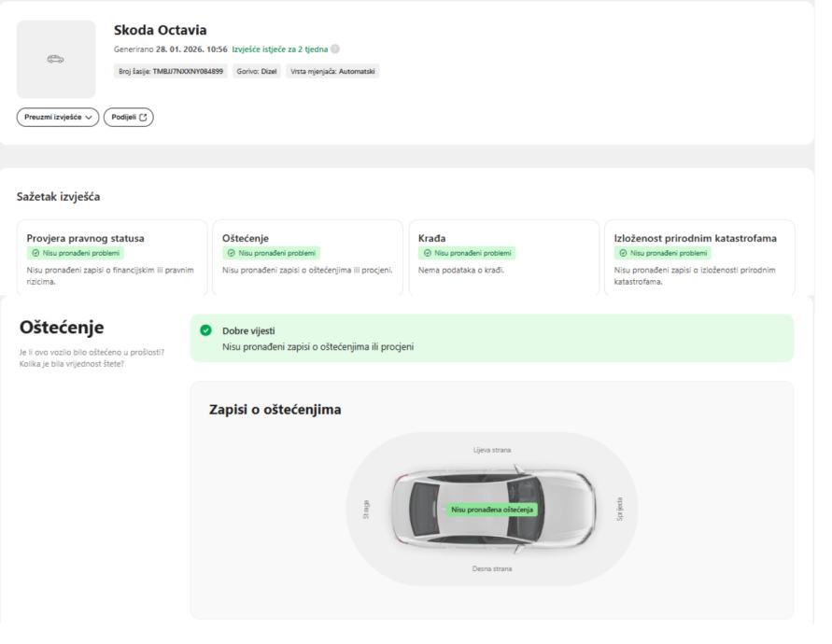Screen dimensions: 832x644
Task: Click the share icon in Podijeli button
Action: [145, 118]
